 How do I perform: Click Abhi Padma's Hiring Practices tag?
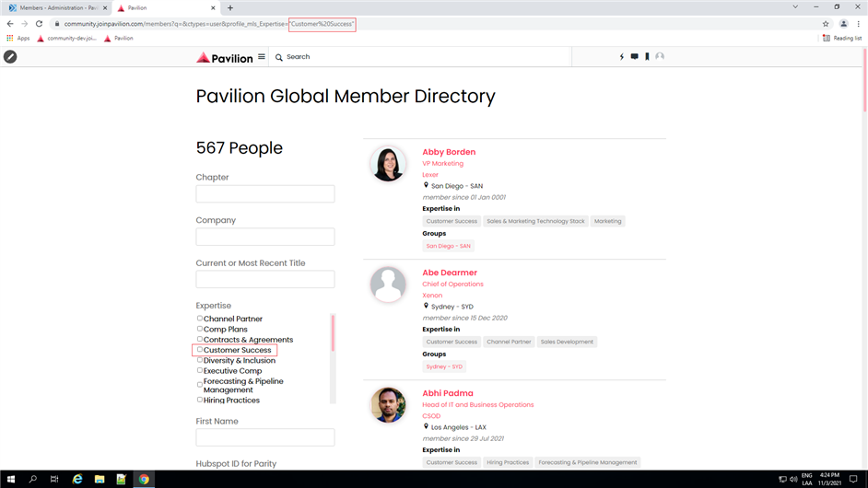click(x=508, y=462)
